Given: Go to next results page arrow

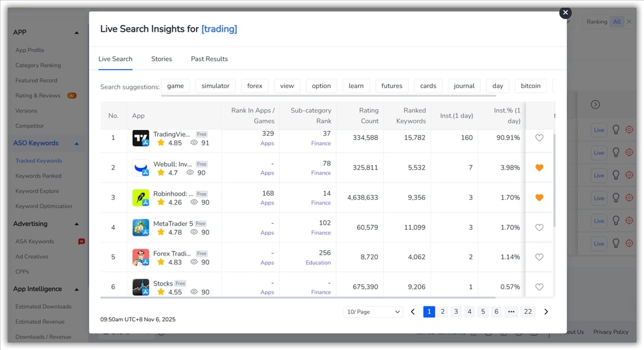Looking at the screenshot, I should (x=546, y=312).
